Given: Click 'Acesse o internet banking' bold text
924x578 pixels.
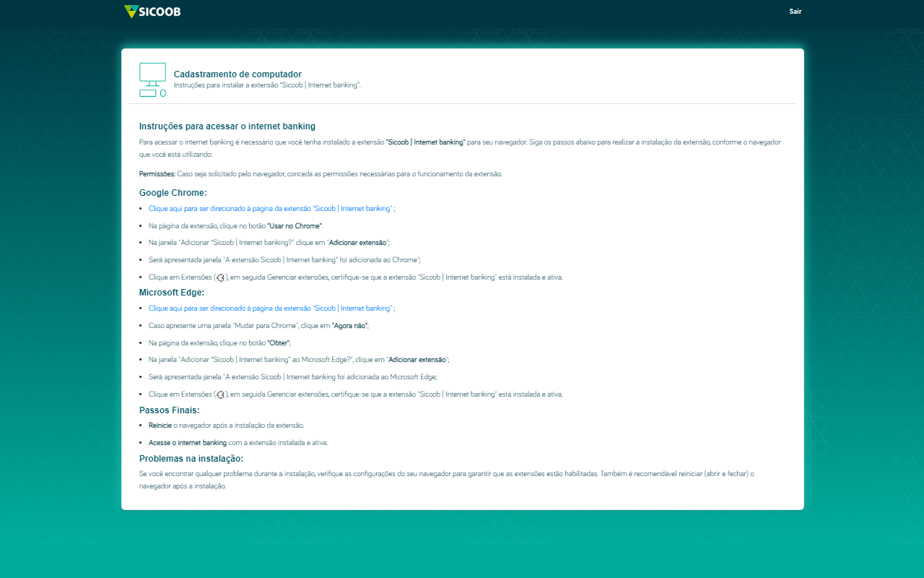Looking at the screenshot, I should click(x=188, y=443).
